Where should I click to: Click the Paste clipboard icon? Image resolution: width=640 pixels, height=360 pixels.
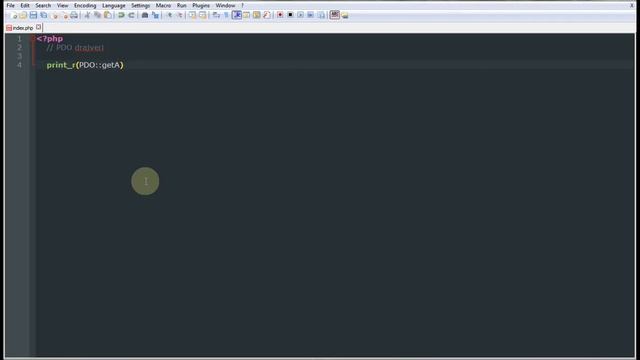click(107, 16)
